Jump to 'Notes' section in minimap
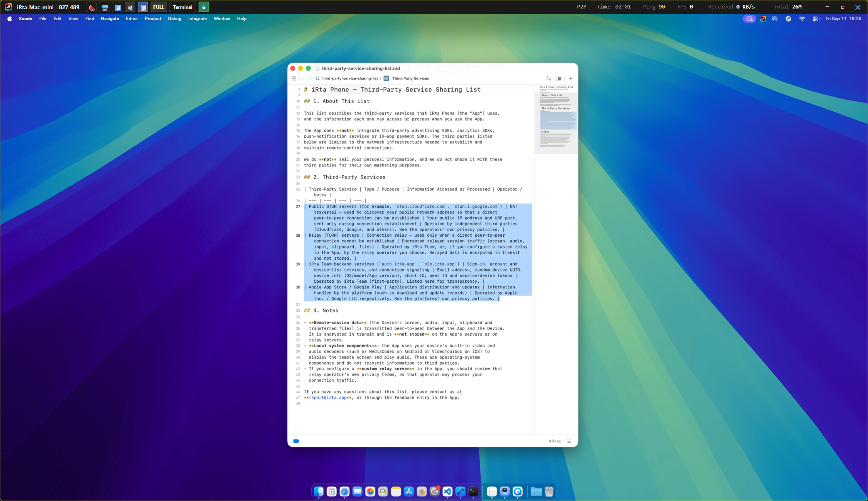Viewport: 868px width, 501px height. [545, 132]
